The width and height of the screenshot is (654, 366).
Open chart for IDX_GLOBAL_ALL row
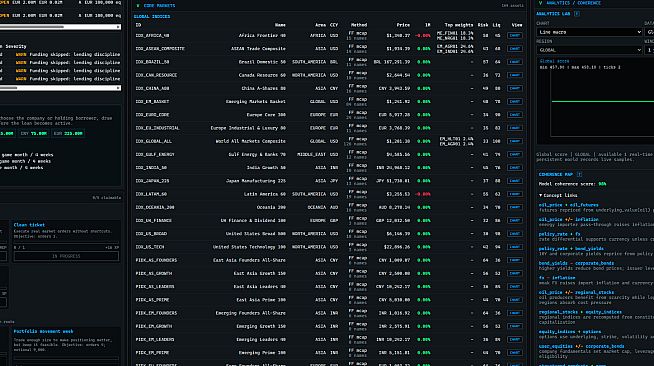click(x=515, y=141)
